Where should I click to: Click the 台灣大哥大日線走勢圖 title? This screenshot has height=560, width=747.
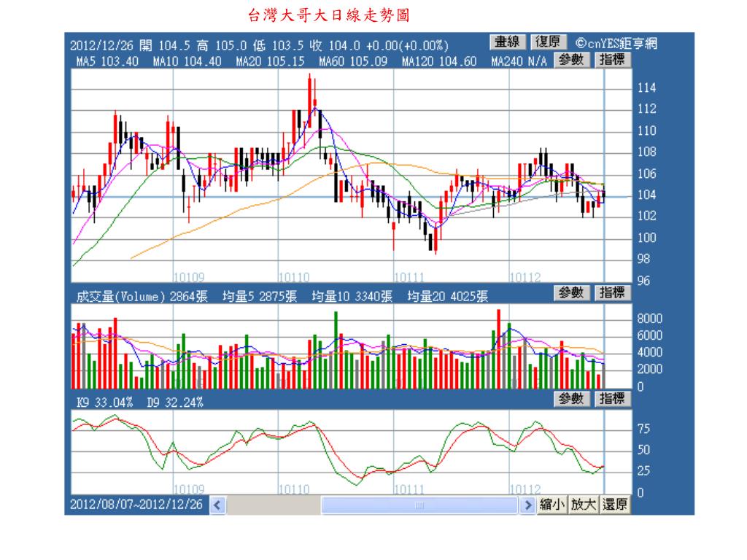click(329, 15)
